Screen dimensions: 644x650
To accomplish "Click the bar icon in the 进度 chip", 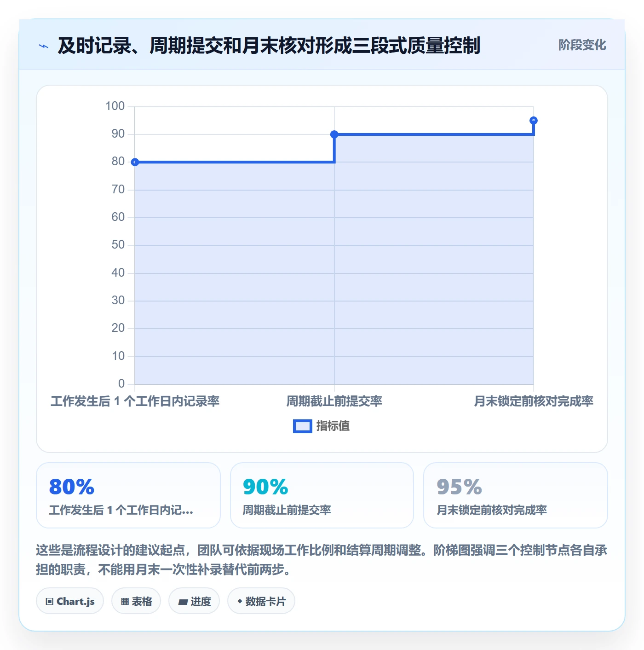I will coord(183,602).
